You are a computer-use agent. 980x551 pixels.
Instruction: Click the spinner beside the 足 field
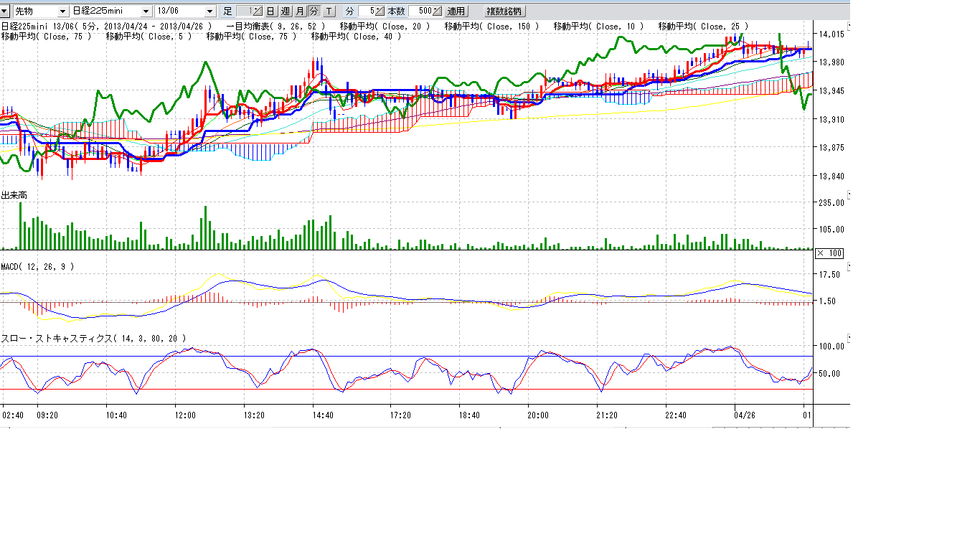pos(258,11)
